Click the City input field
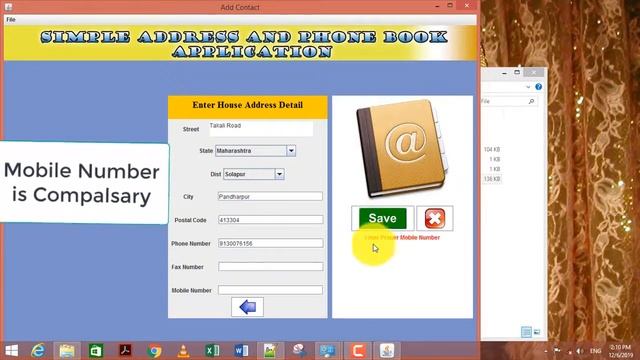 (x=270, y=196)
